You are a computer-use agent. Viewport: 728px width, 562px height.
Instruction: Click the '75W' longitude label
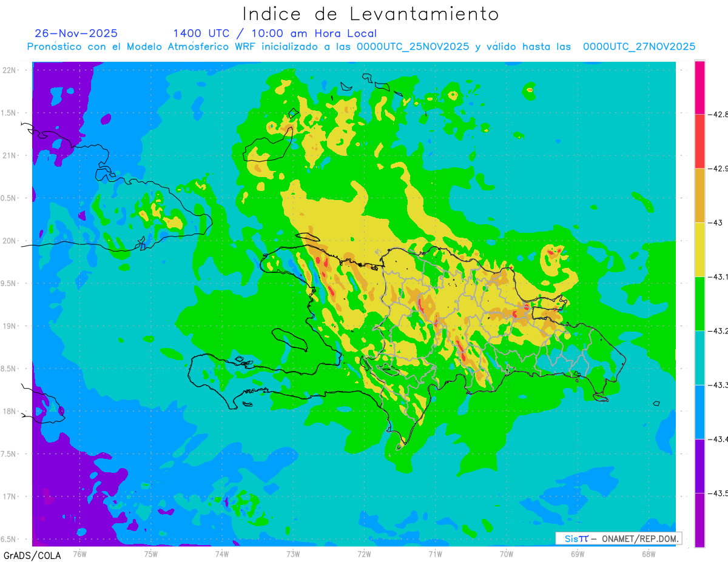coord(151,554)
